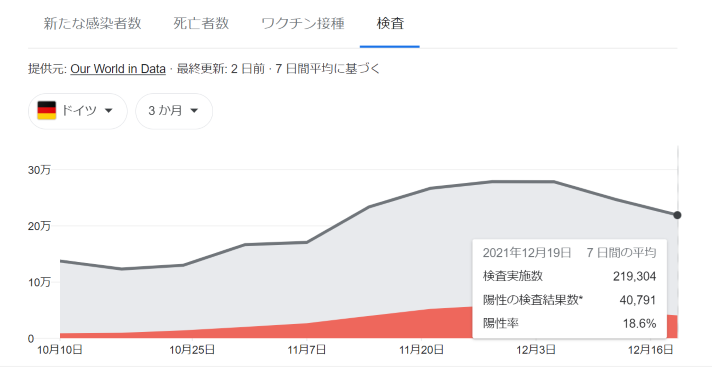Click the black data point on chart line
The width and height of the screenshot is (712, 367).
(x=677, y=215)
